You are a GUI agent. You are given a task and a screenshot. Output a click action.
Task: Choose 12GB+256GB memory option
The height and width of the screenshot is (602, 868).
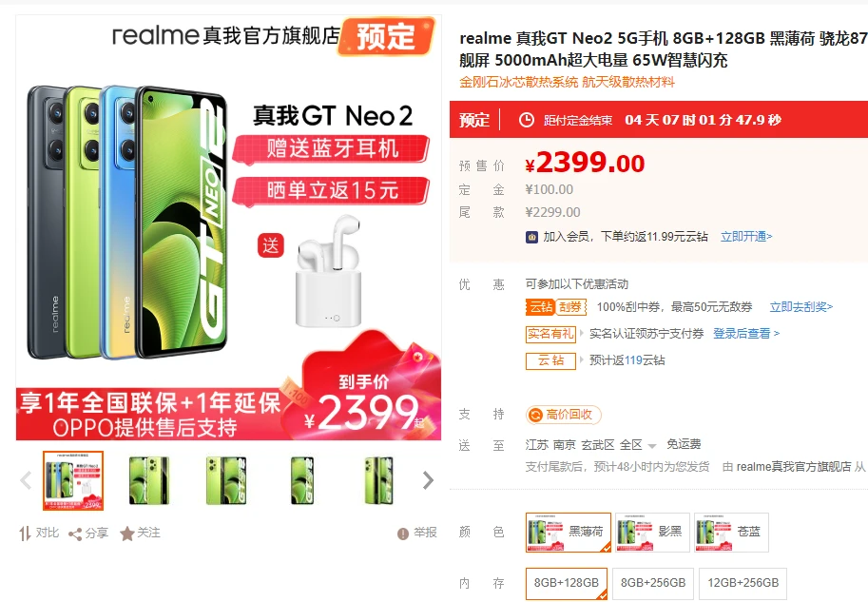pyautogui.click(x=743, y=583)
